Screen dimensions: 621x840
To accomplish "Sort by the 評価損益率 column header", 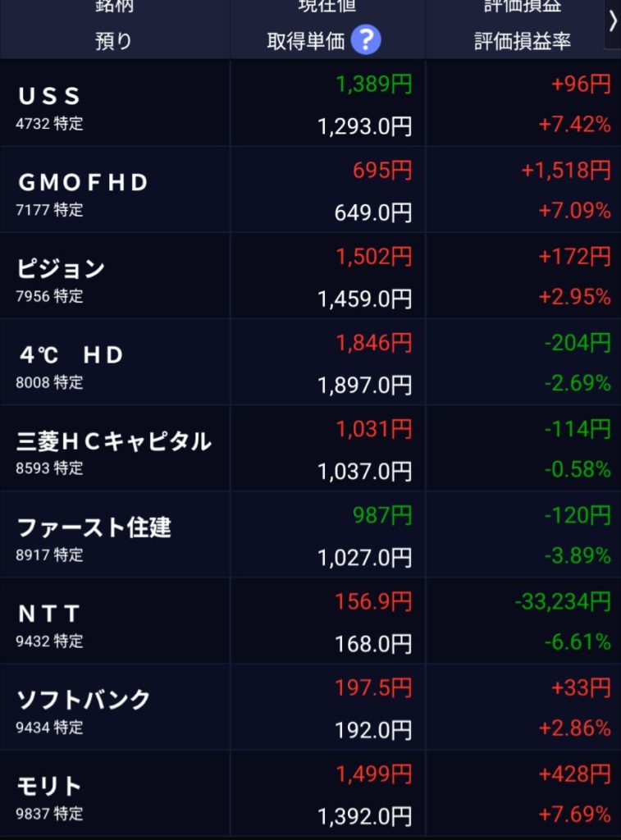I will [523, 41].
